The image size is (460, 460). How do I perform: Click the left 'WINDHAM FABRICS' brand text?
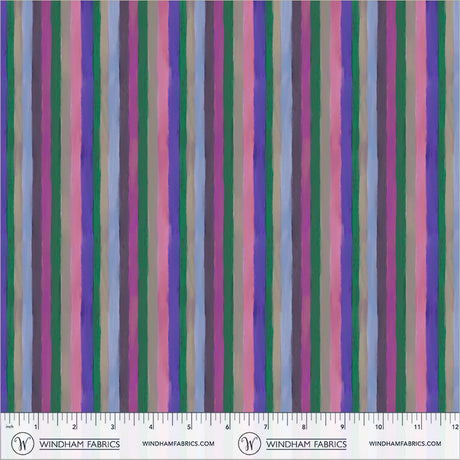(80, 444)
